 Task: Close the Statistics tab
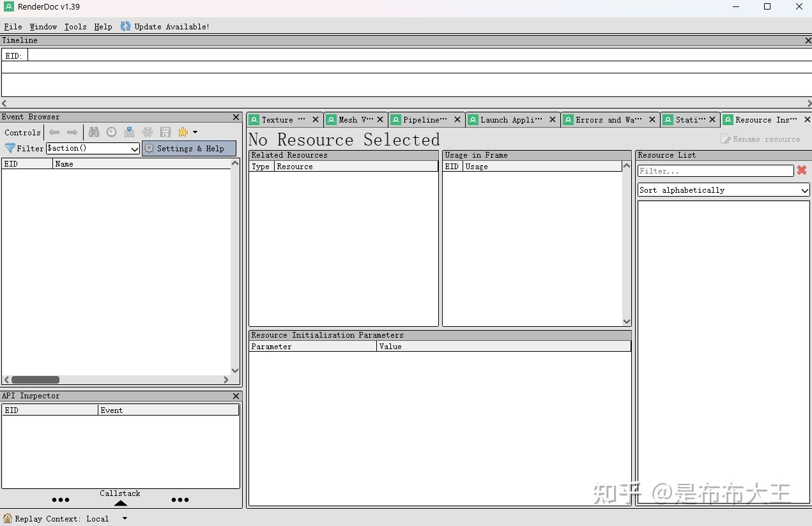point(712,119)
